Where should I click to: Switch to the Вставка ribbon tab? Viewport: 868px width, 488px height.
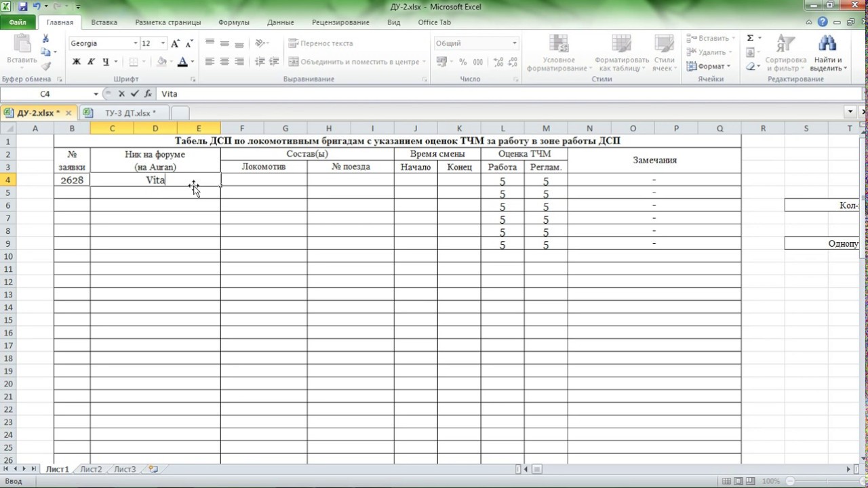(104, 22)
